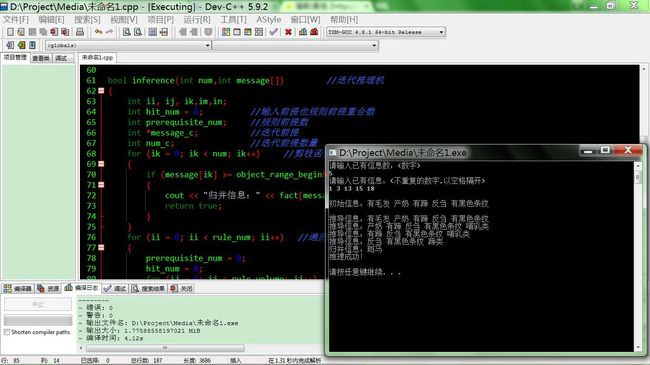
Task: Click the Rebuild All toolbar icon
Action: point(259,32)
